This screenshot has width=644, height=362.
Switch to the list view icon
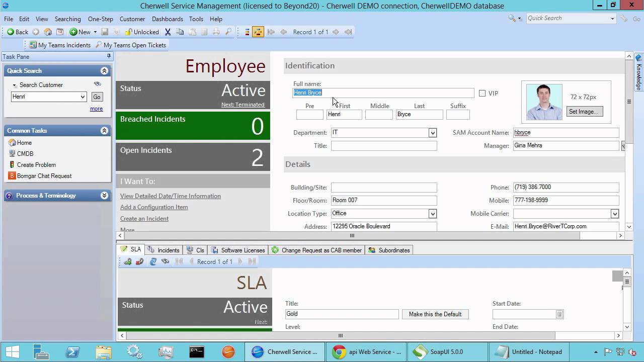[247, 32]
